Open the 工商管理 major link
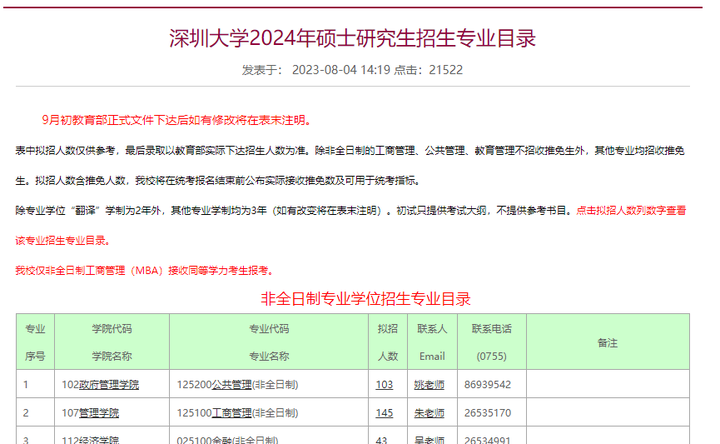The image size is (720, 444). click(231, 413)
